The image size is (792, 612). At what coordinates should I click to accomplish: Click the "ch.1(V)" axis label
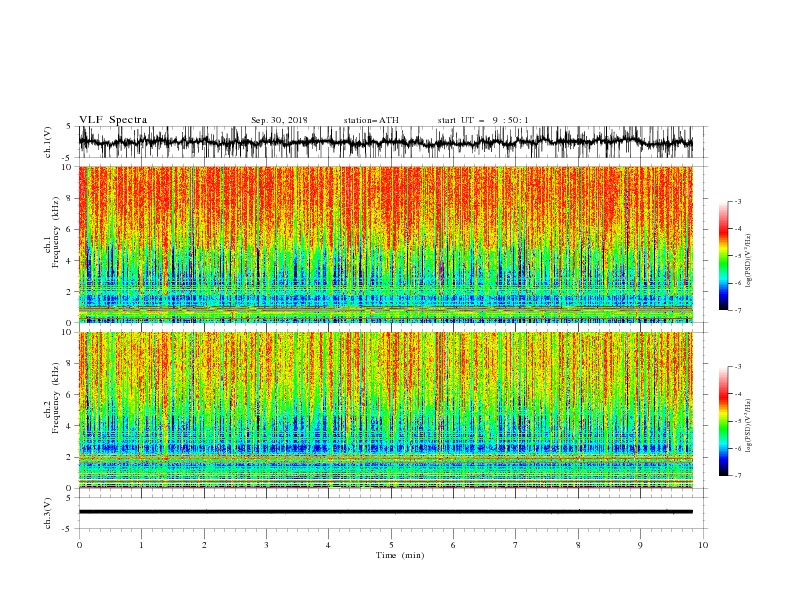tap(48, 142)
